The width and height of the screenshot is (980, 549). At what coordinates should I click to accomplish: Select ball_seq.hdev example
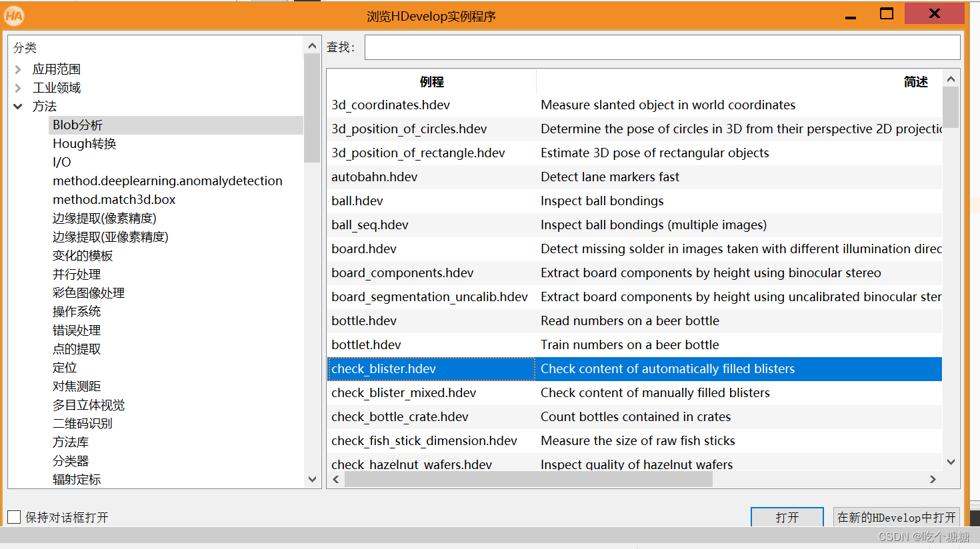(370, 225)
